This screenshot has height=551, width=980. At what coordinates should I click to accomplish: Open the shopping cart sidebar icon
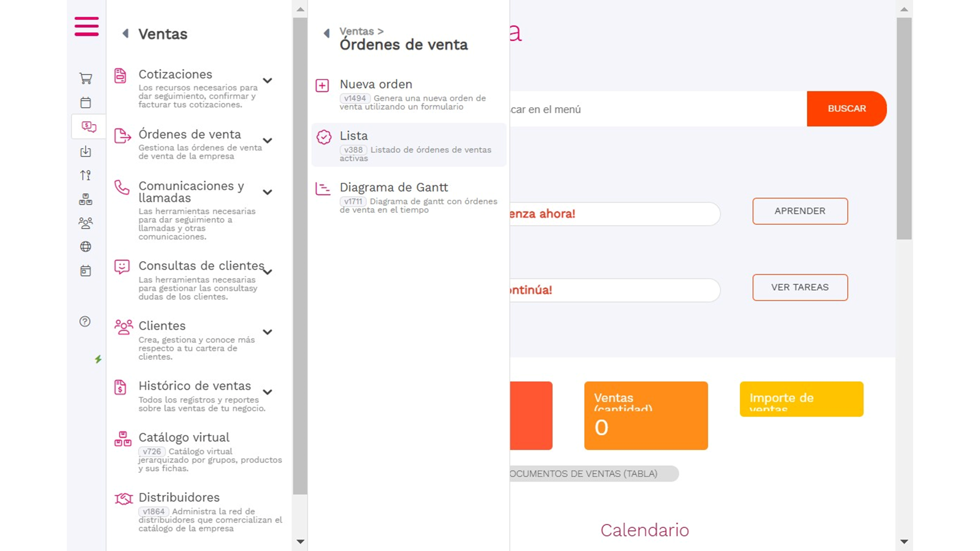point(86,78)
